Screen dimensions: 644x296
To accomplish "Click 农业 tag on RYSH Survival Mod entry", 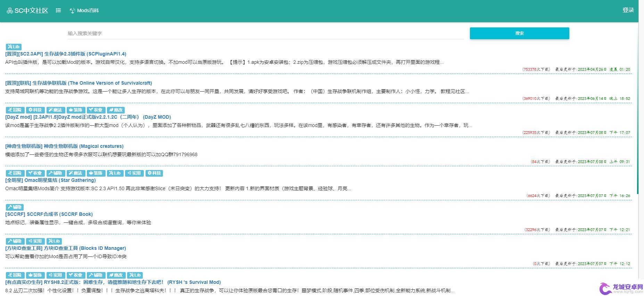I will 75,275.
